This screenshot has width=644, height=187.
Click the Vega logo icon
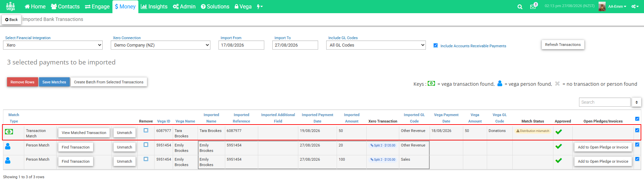coord(10,6)
